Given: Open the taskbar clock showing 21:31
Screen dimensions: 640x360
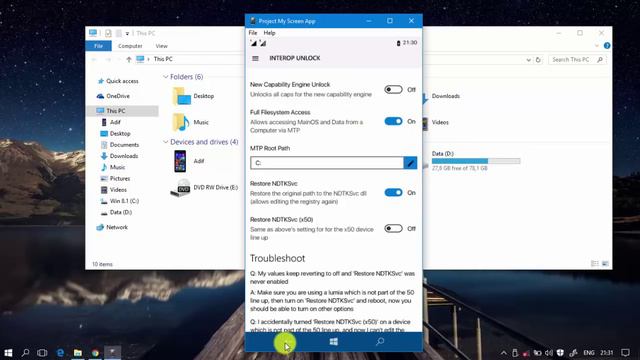Looking at the screenshot, I should tap(607, 353).
